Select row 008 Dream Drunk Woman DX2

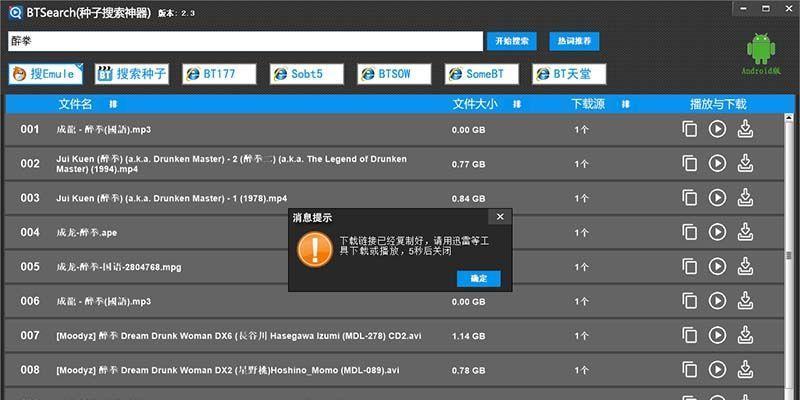coord(228,370)
